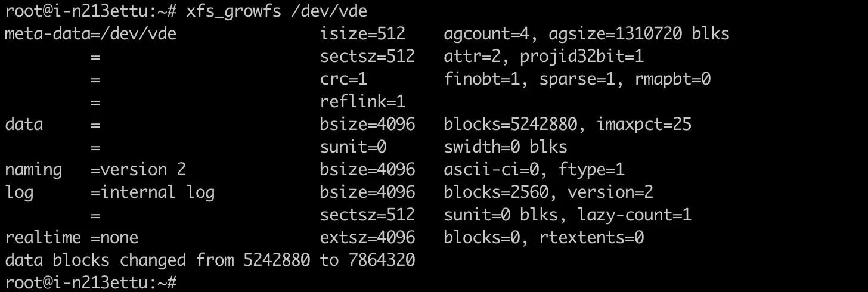Select the meta-data=/dev/vde text
The width and height of the screenshot is (868, 292).
pos(91,34)
